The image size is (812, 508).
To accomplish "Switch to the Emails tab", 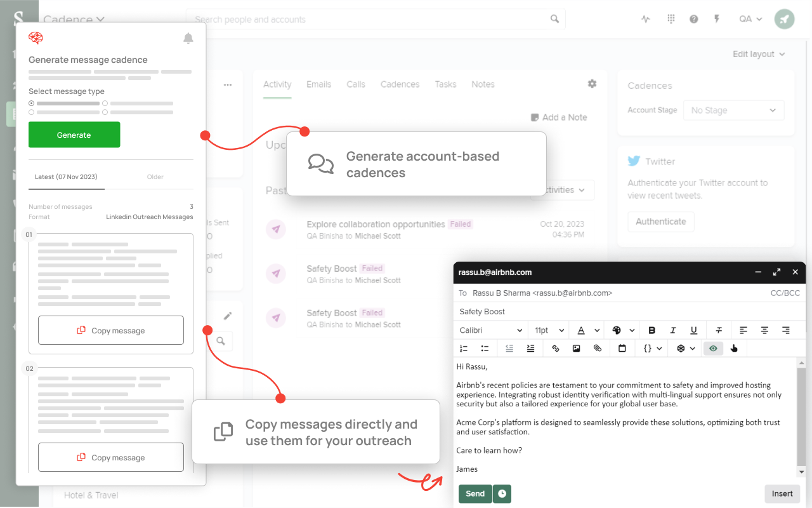I will [x=319, y=84].
